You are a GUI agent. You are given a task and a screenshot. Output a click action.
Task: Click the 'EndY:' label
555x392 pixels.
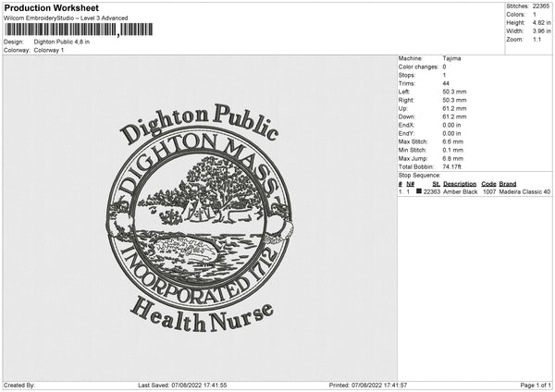[x=406, y=133]
